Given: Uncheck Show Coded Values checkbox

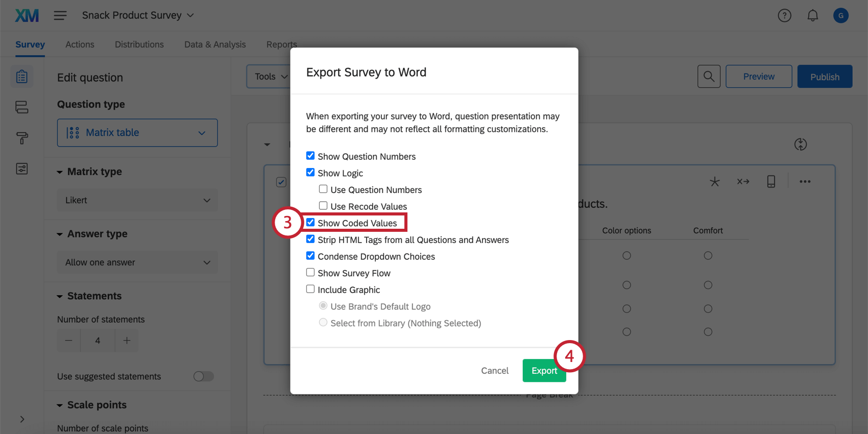Looking at the screenshot, I should pyautogui.click(x=310, y=223).
